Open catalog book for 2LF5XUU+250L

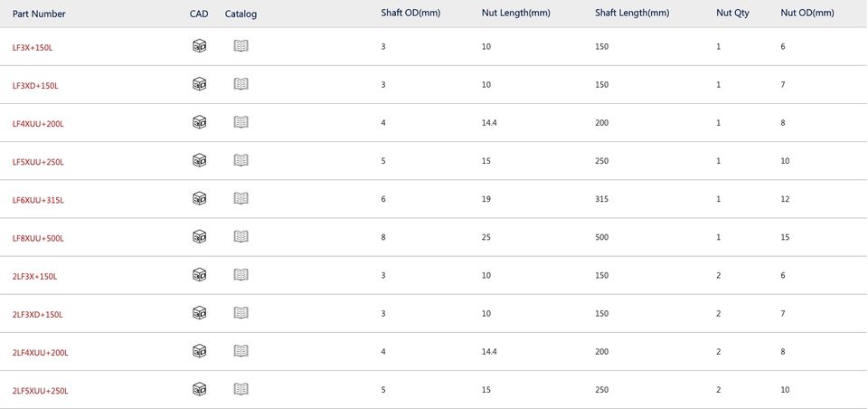tap(241, 390)
